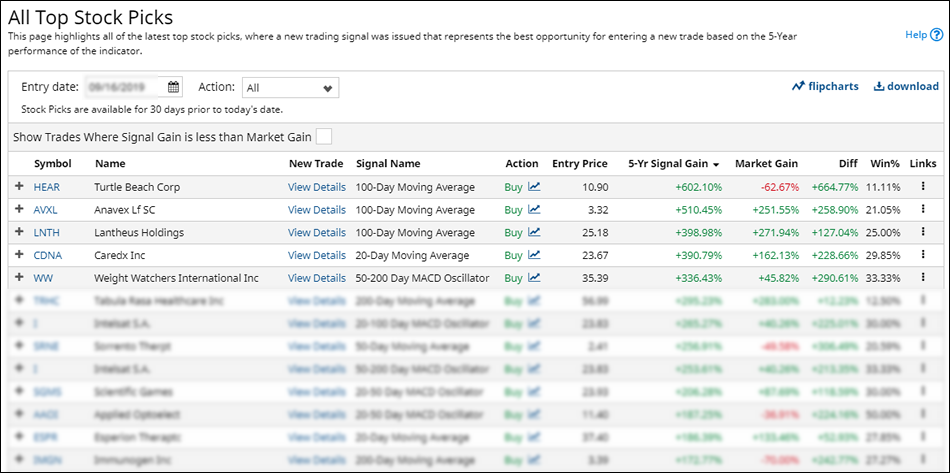Open links menu dots for Weight Watchers
950x473 pixels.
[923, 277]
